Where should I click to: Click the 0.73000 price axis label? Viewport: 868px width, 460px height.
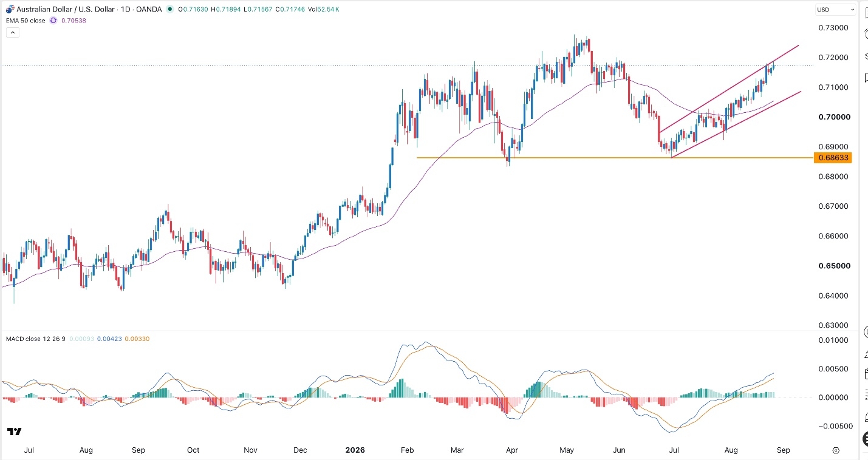(x=833, y=28)
